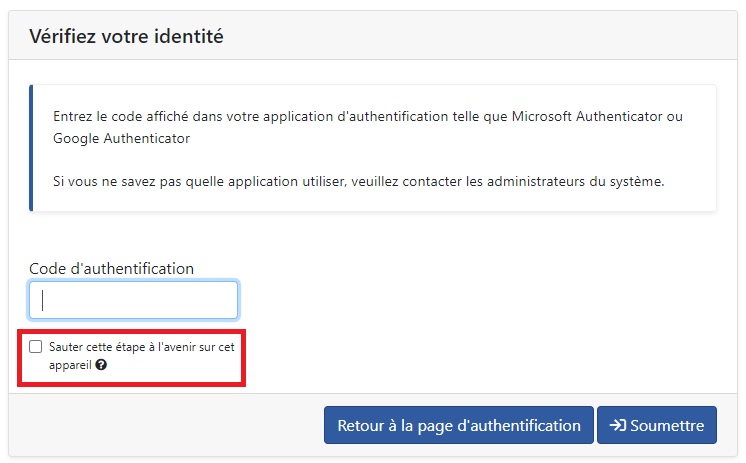This screenshot has height=463, width=746.
Task: Click the empty footer area left of the Retour button
Action: pos(167,425)
